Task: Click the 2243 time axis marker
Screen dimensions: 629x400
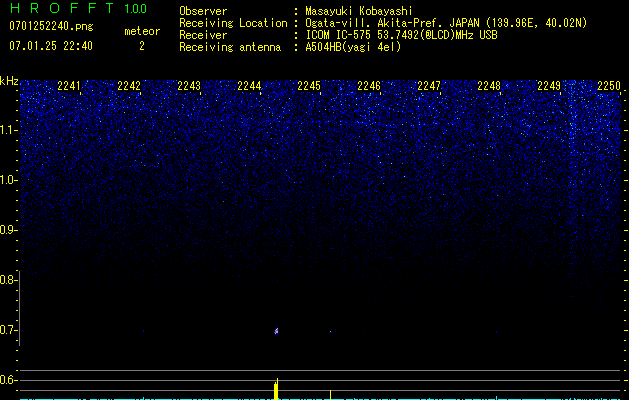Action: (189, 86)
